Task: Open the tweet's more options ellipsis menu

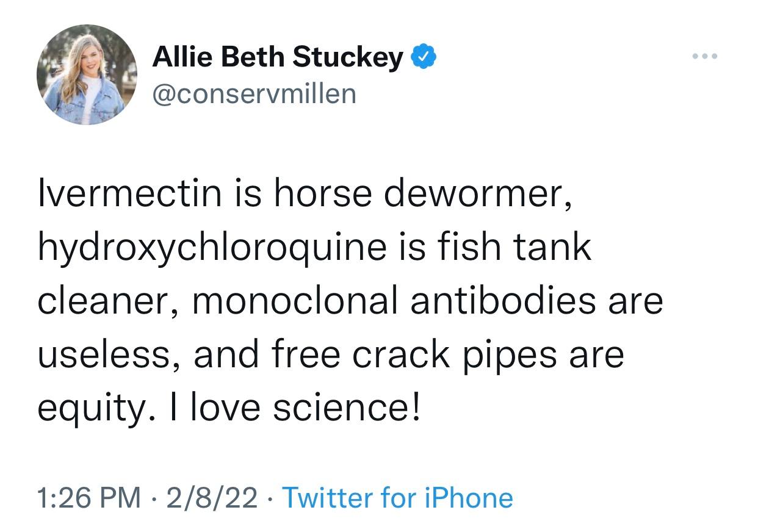Action: (x=706, y=57)
